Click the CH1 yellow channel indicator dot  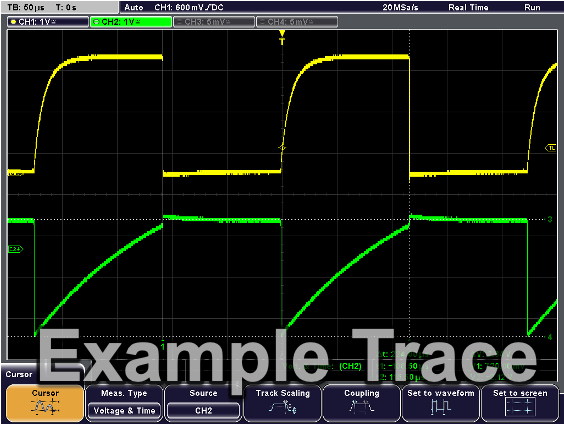click(x=13, y=22)
